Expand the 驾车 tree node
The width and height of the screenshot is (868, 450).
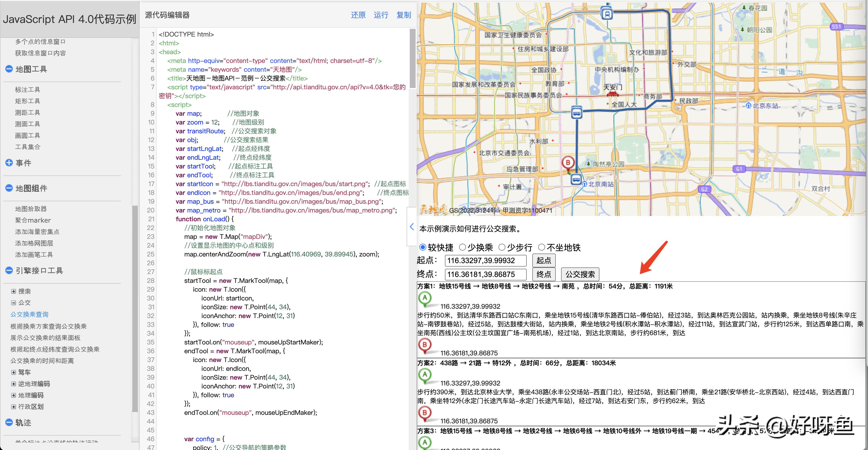pyautogui.click(x=14, y=372)
